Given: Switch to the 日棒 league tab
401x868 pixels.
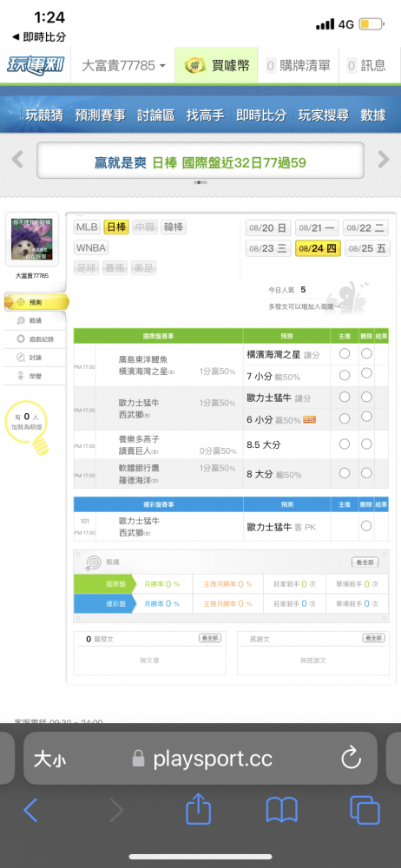Looking at the screenshot, I should click(116, 227).
